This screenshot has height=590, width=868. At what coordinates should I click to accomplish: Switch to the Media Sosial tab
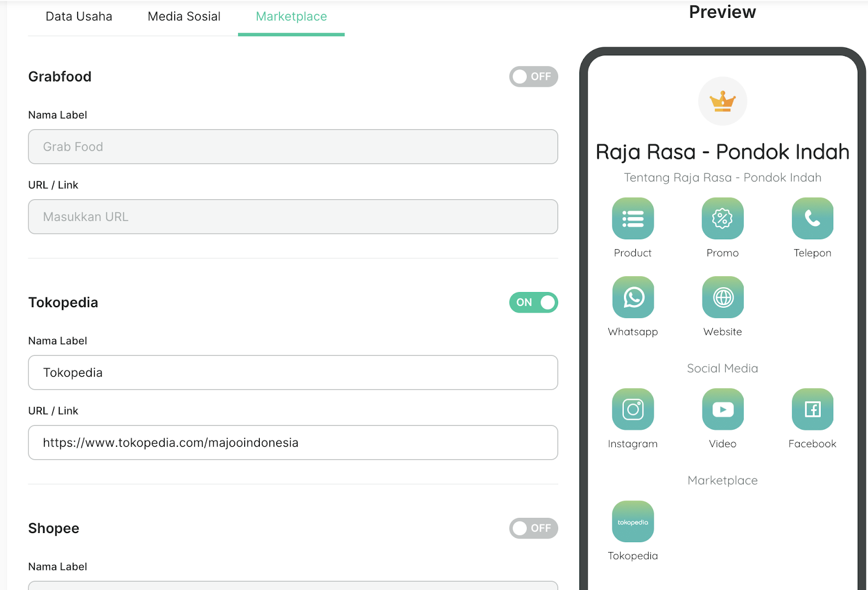click(184, 17)
